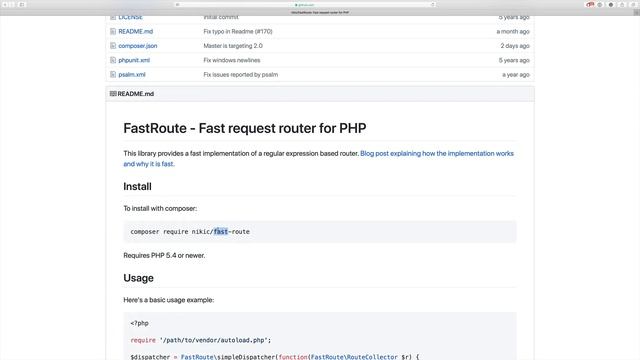Click the highlighted 'fast' word in composer command
Image resolution: width=640 pixels, height=360 pixels.
(x=221, y=231)
